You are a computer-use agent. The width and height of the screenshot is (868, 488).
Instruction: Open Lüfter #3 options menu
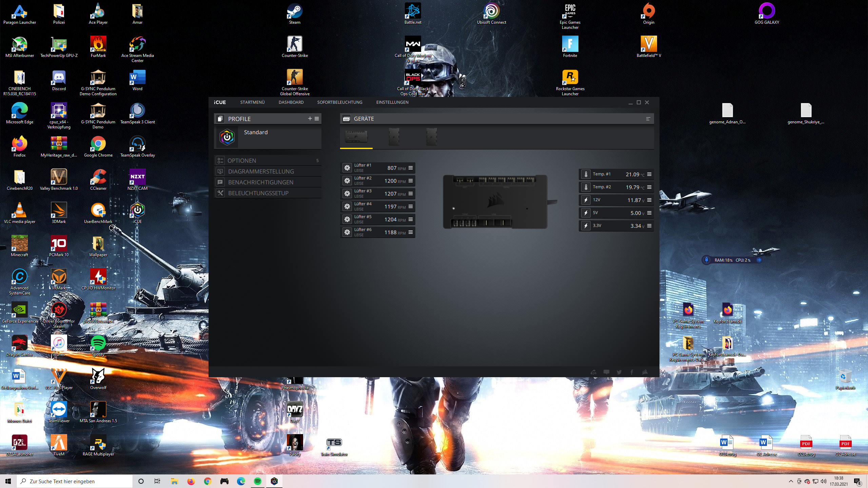tap(411, 194)
